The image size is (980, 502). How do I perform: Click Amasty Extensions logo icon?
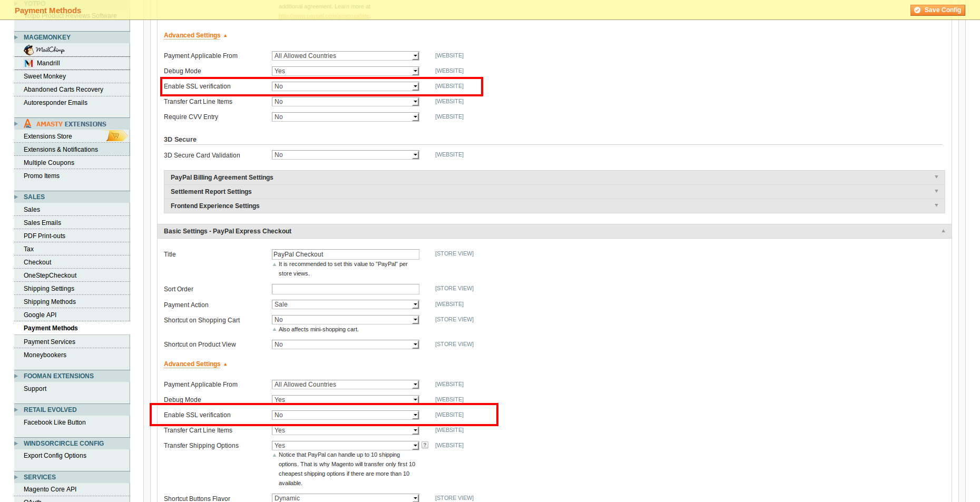click(x=28, y=124)
